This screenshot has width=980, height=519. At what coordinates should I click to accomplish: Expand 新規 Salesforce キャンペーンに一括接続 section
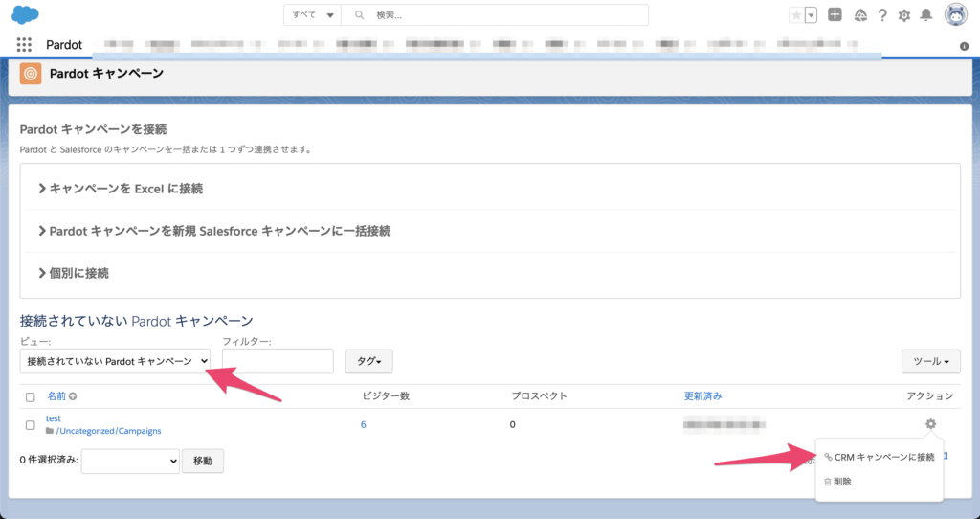point(214,231)
